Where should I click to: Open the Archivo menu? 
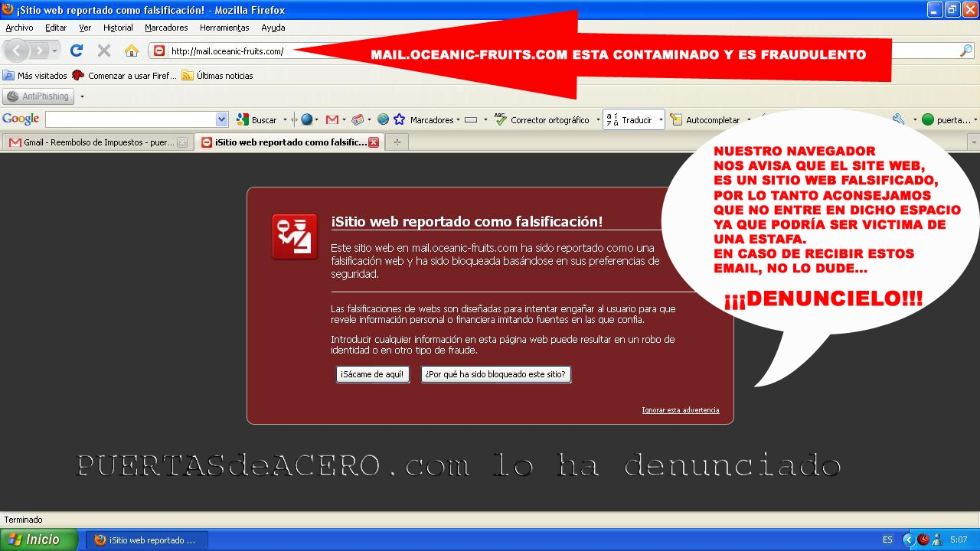pyautogui.click(x=19, y=28)
